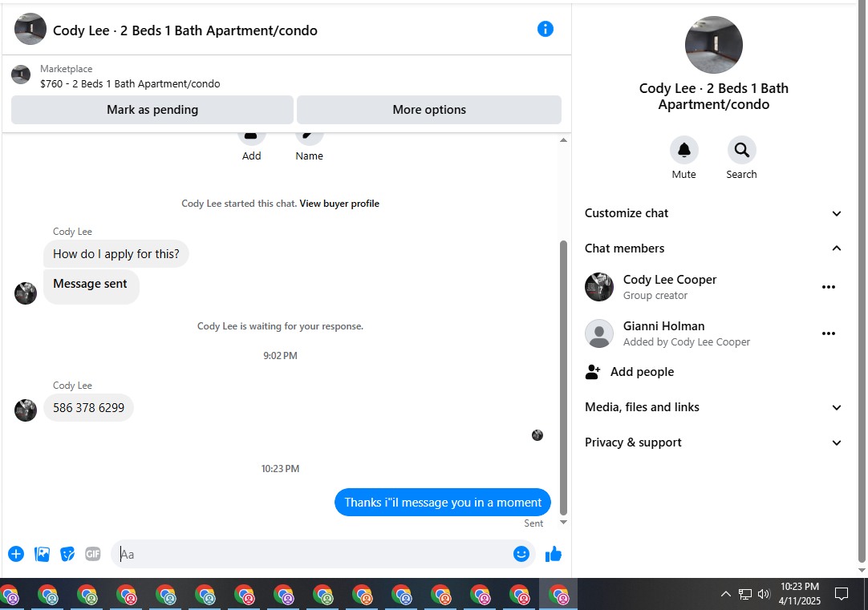The image size is (868, 610).
Task: Click the phone number message 586 378 6299
Action: click(88, 407)
